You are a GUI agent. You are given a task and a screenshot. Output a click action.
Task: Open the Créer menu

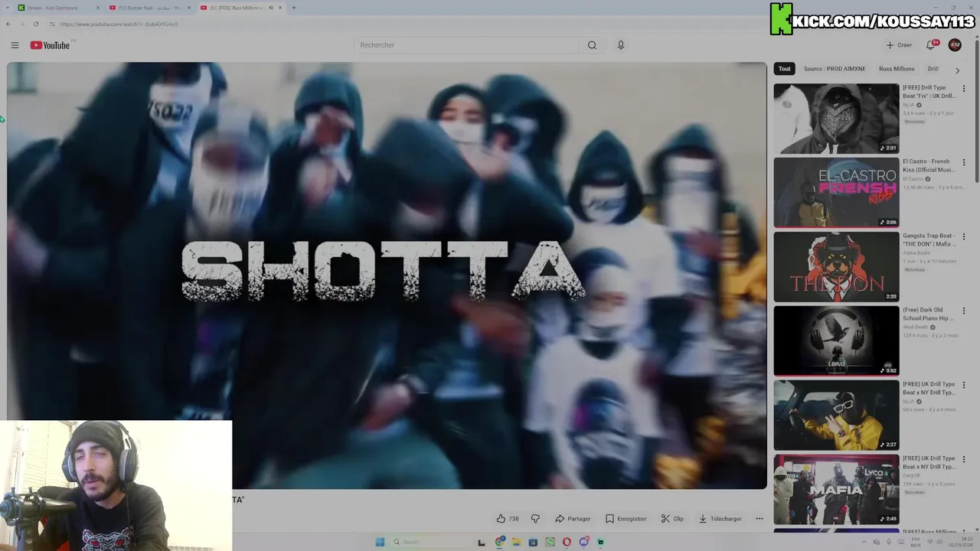(x=899, y=45)
